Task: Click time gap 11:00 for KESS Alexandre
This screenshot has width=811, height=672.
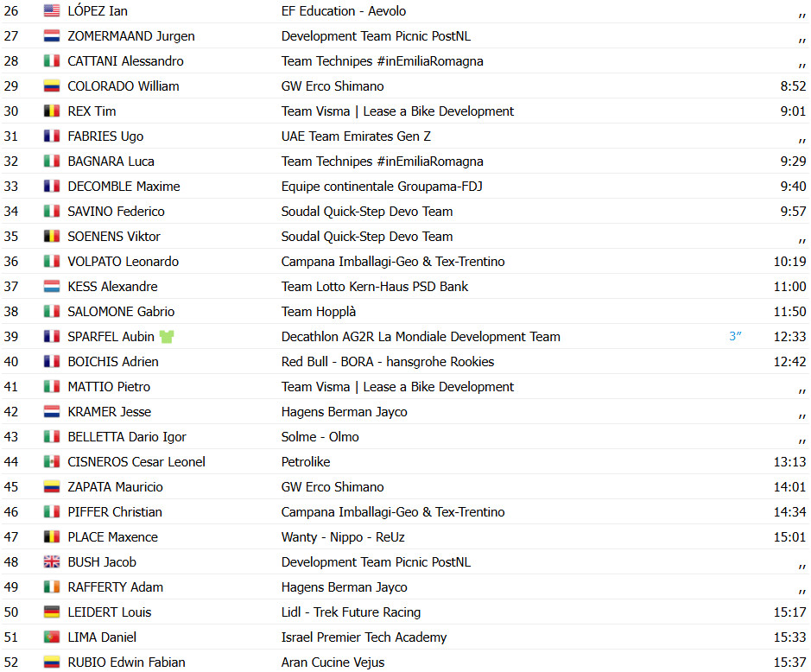Action: pos(789,287)
